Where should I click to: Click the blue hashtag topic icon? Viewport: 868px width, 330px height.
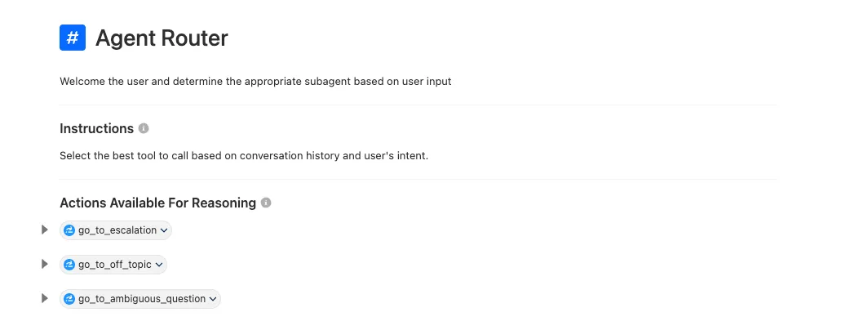pyautogui.click(x=73, y=38)
